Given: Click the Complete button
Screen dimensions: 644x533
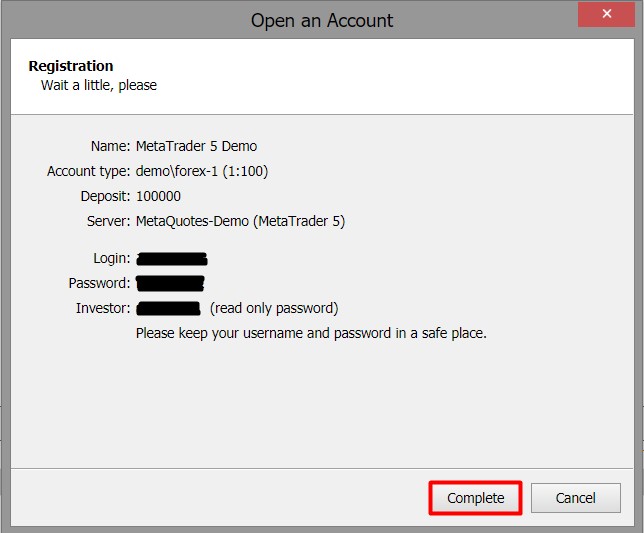Looking at the screenshot, I should (x=475, y=498).
